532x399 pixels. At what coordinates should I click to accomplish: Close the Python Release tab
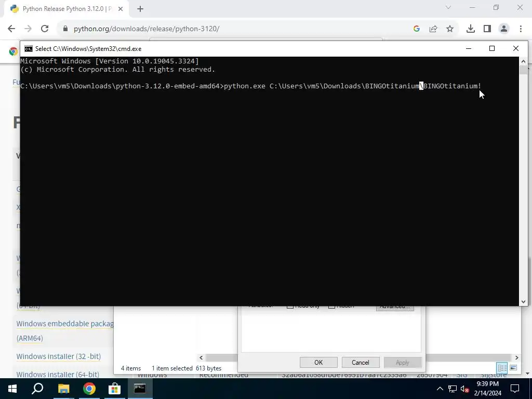(121, 9)
